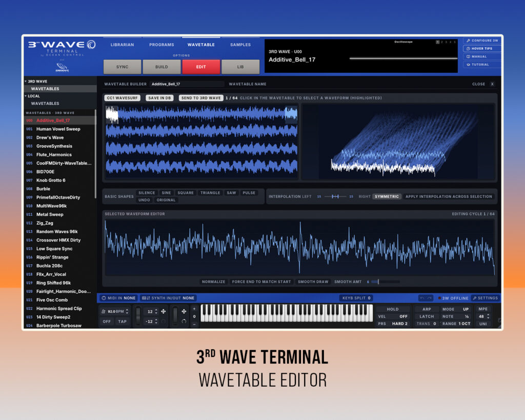Apply the SQUARE basic shape
Screen dimensions: 525x420
point(186,193)
